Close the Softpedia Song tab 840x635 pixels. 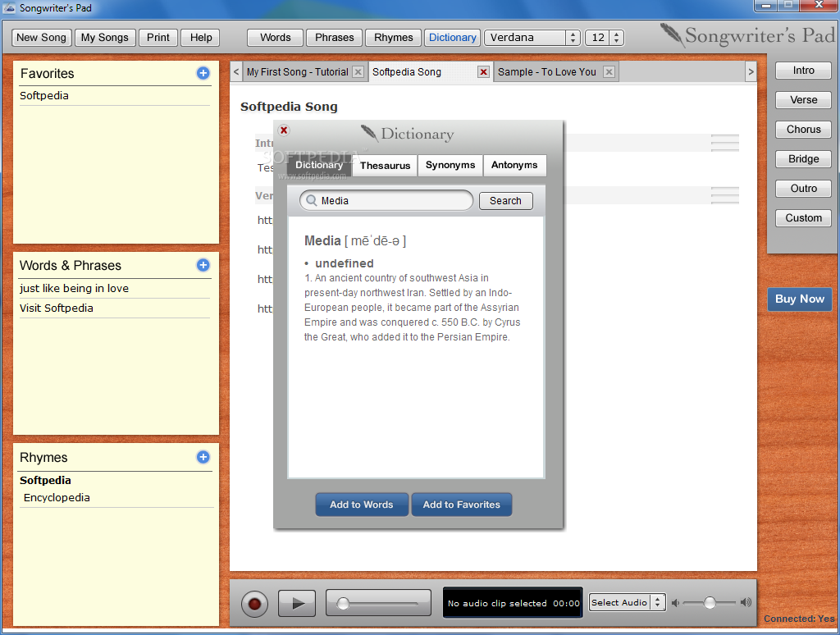(483, 72)
